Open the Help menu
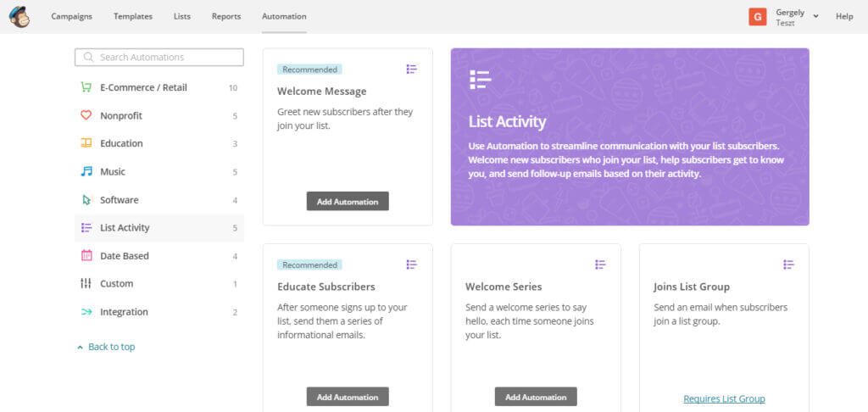This screenshot has height=412, width=868. (x=844, y=17)
